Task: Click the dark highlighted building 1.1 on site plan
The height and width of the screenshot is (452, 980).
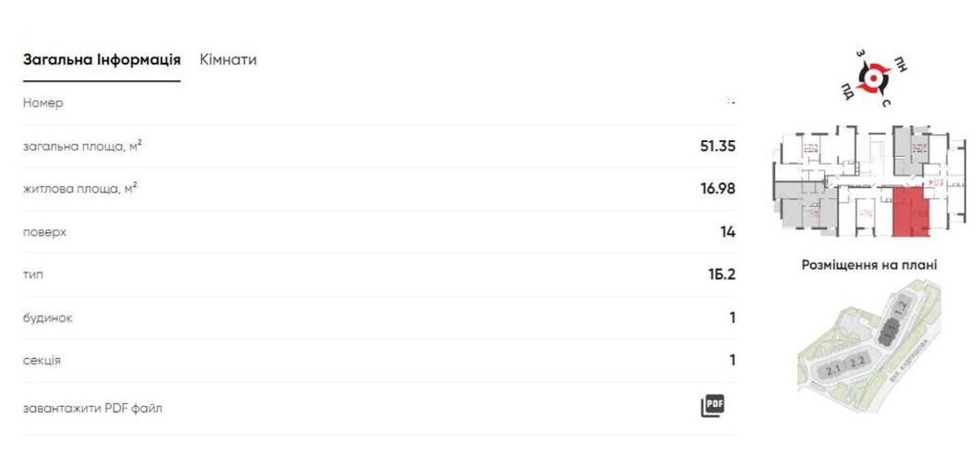Action: coord(886,331)
